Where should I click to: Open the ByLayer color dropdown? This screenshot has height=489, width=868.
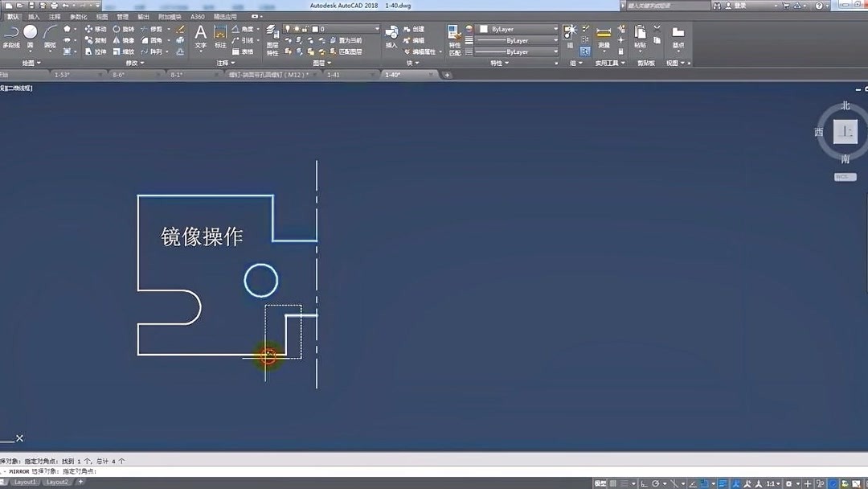(556, 29)
